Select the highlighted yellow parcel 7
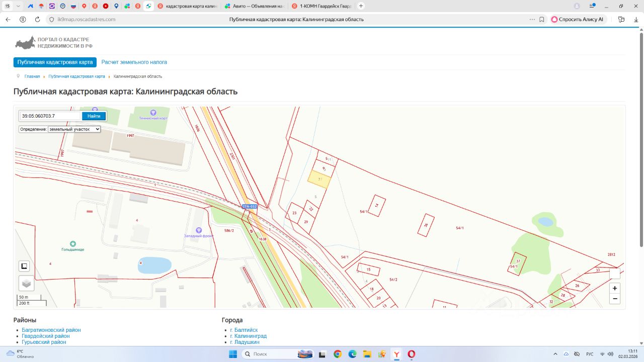 point(318,179)
